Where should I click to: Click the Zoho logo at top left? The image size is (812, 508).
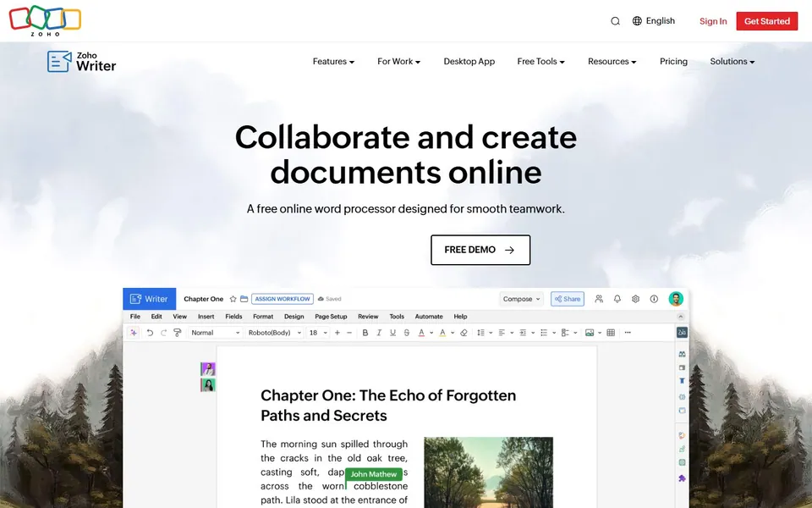point(45,20)
